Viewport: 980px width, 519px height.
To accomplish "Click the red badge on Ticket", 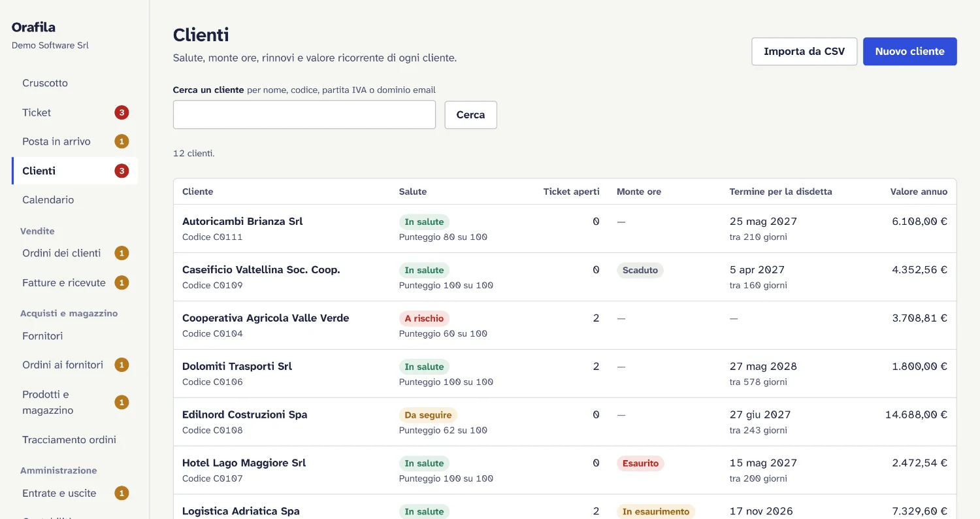I will point(122,112).
